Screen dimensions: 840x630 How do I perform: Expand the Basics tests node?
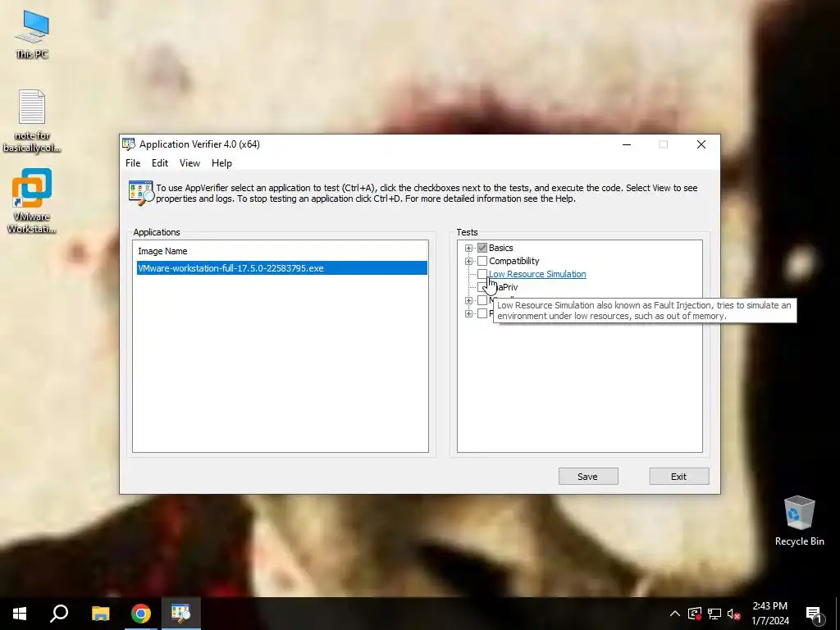pyautogui.click(x=468, y=248)
